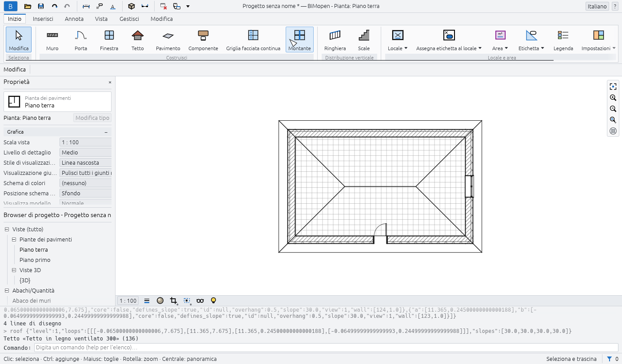Switch to the Inserisci ribbon tab

click(43, 19)
